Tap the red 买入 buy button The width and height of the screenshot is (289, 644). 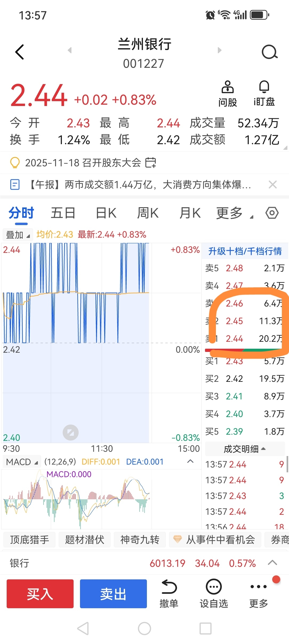tap(40, 594)
